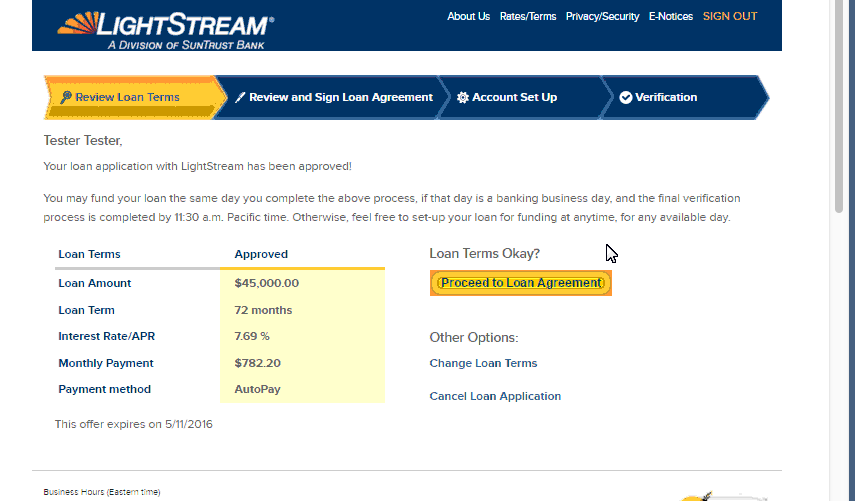This screenshot has height=501, width=855.
Task: Click the Approved column header
Action: point(261,254)
